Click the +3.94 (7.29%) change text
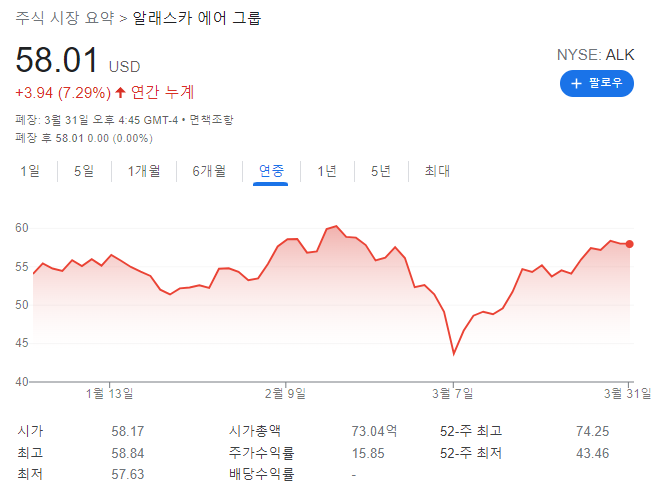 tap(63, 92)
